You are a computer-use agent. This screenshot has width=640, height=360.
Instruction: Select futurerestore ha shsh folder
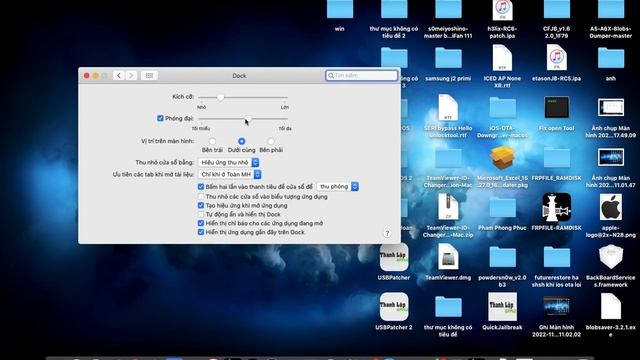click(x=557, y=257)
